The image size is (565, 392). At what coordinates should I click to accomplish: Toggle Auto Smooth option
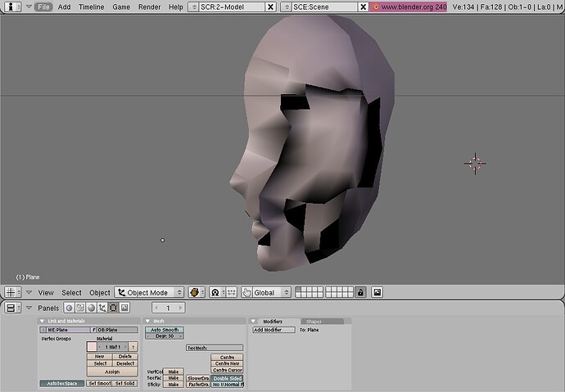click(x=165, y=330)
